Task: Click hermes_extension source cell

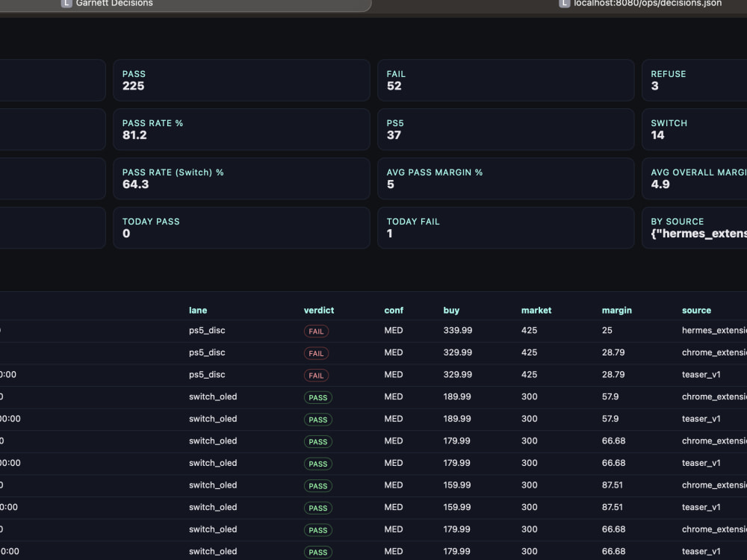Action: pyautogui.click(x=714, y=331)
